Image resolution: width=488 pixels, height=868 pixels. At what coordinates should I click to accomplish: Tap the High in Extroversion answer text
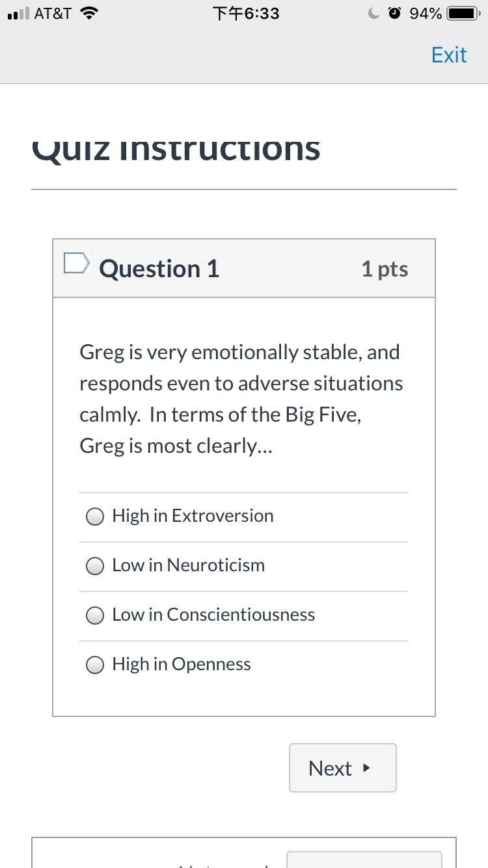pos(193,516)
